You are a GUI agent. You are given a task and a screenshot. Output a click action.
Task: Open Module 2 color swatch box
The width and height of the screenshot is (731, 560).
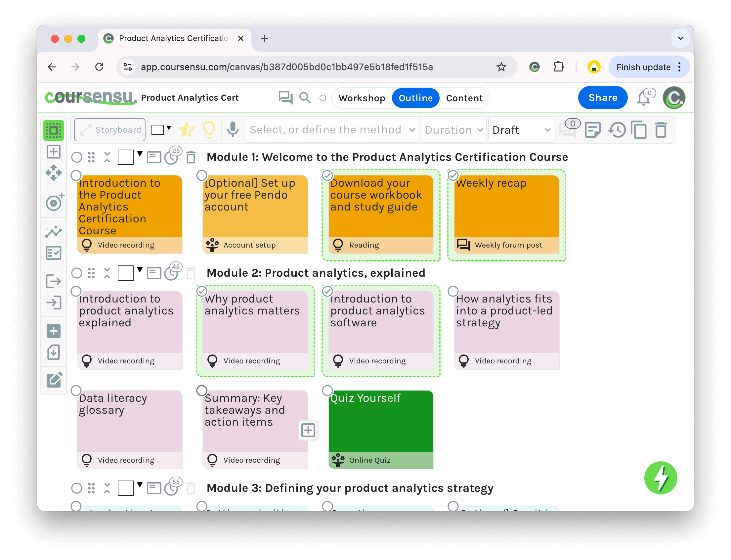(126, 273)
